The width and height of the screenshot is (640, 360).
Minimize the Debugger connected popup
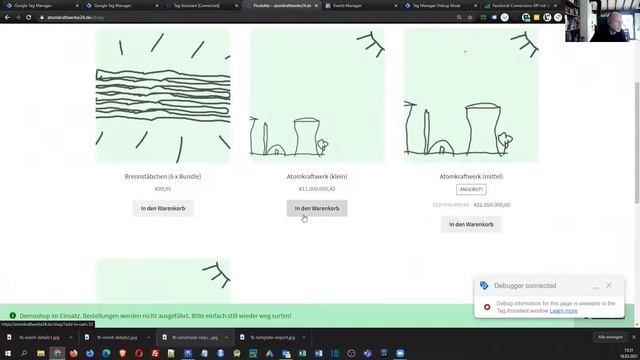coord(596,286)
